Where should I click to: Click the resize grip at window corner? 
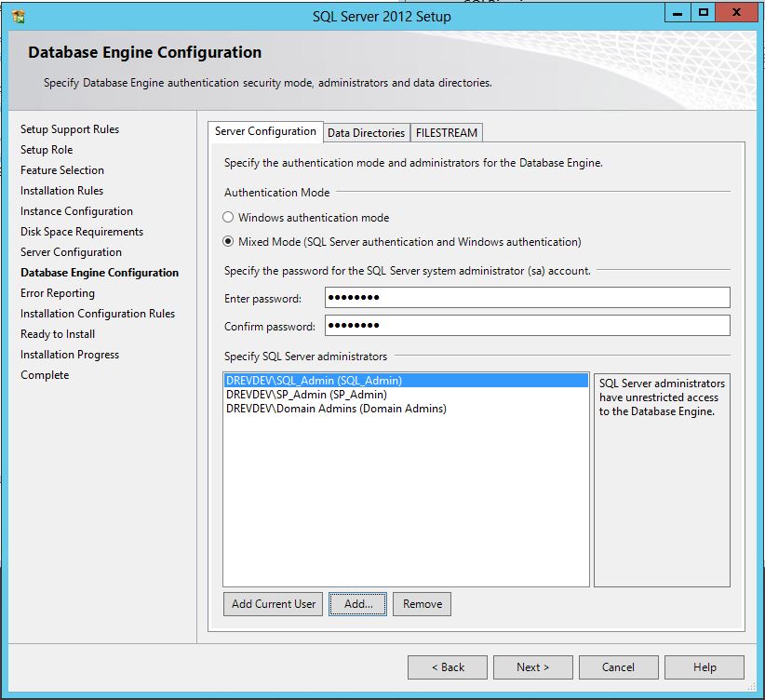tap(752, 687)
